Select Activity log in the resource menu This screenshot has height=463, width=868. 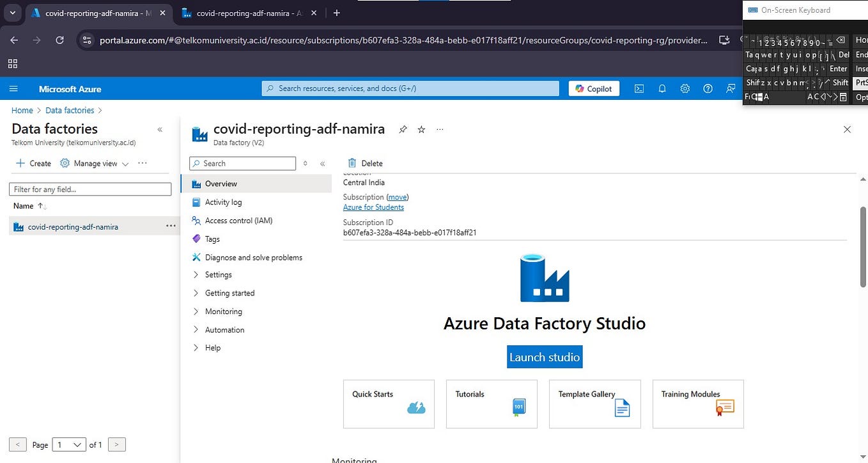pyautogui.click(x=224, y=202)
